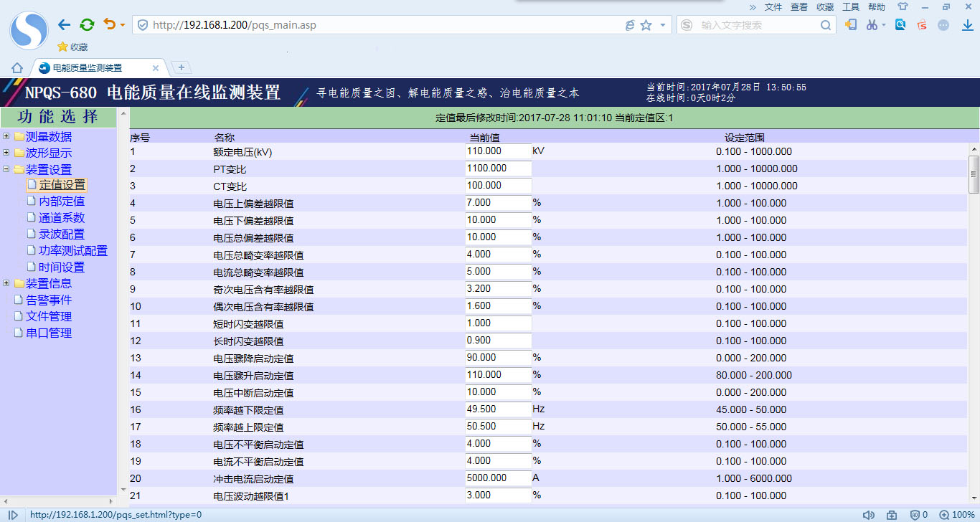The width and height of the screenshot is (980, 522).
Task: Click the page vertical scrollbar thumb
Action: (x=974, y=174)
